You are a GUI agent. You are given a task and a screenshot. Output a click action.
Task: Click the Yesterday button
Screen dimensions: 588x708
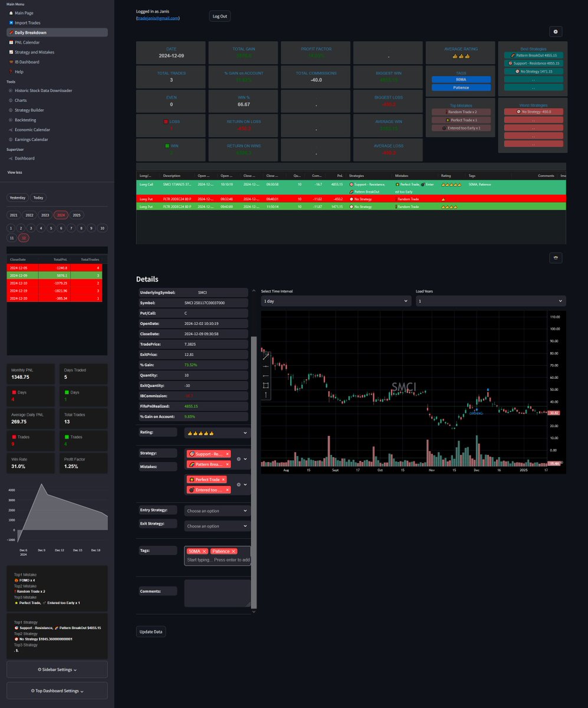18,198
